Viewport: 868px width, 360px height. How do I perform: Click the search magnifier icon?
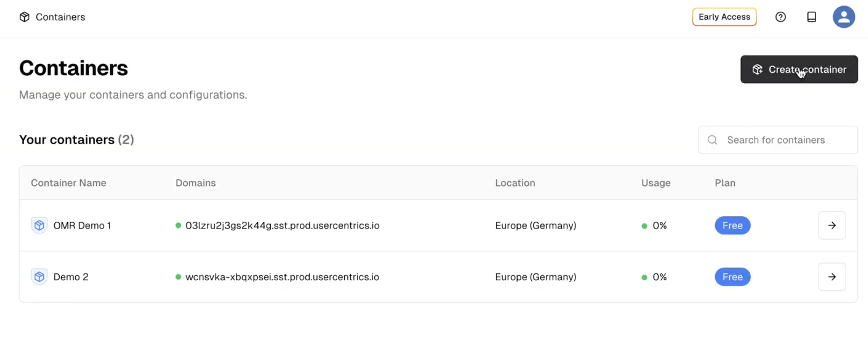pyautogui.click(x=712, y=140)
